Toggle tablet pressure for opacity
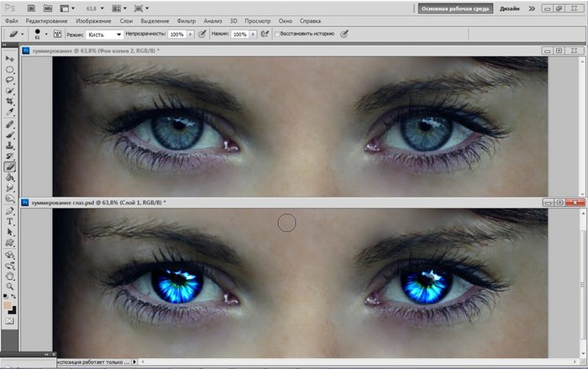 202,34
